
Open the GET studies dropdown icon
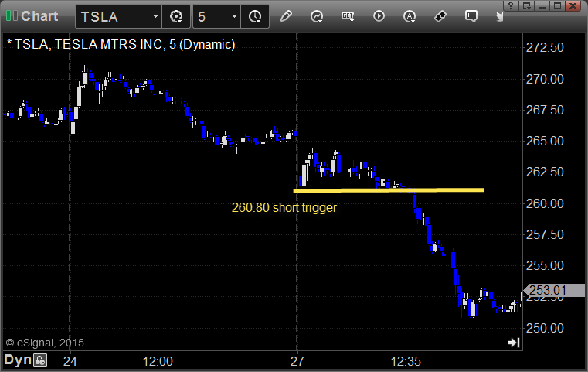[348, 16]
